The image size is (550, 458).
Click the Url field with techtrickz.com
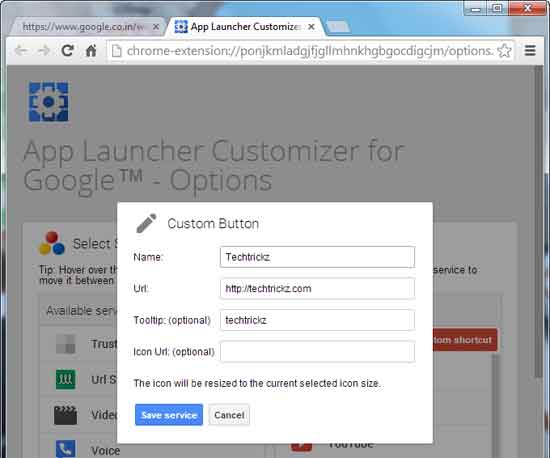pos(317,289)
